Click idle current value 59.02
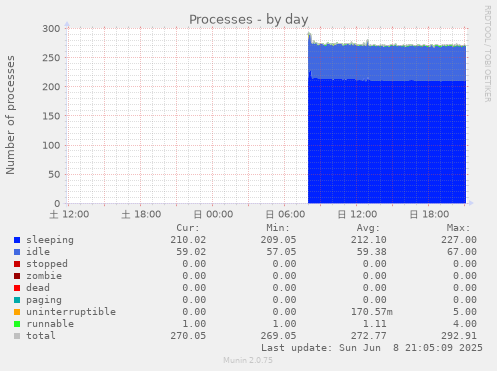 [x=191, y=252]
